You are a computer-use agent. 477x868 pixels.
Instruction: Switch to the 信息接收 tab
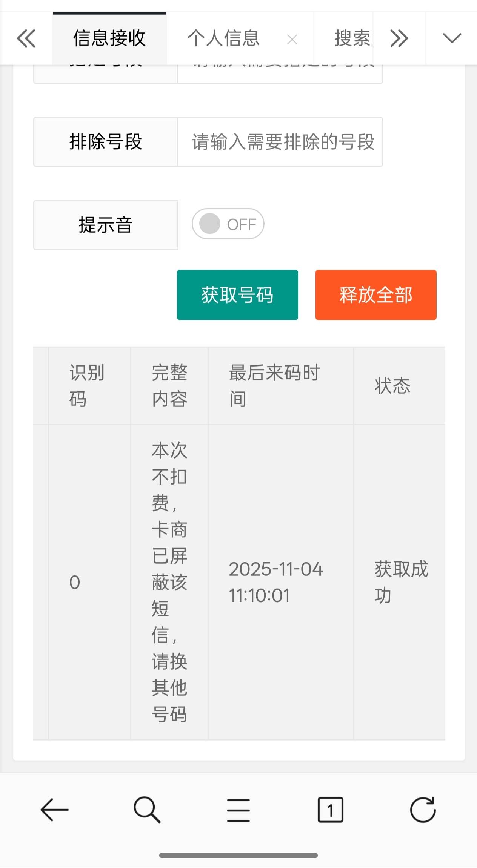pos(109,38)
